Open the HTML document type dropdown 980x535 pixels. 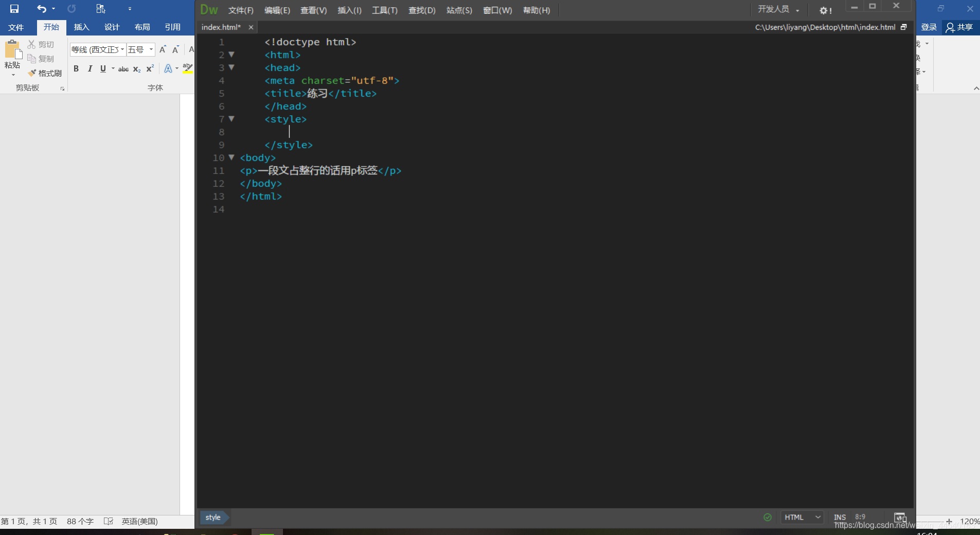tap(802, 518)
